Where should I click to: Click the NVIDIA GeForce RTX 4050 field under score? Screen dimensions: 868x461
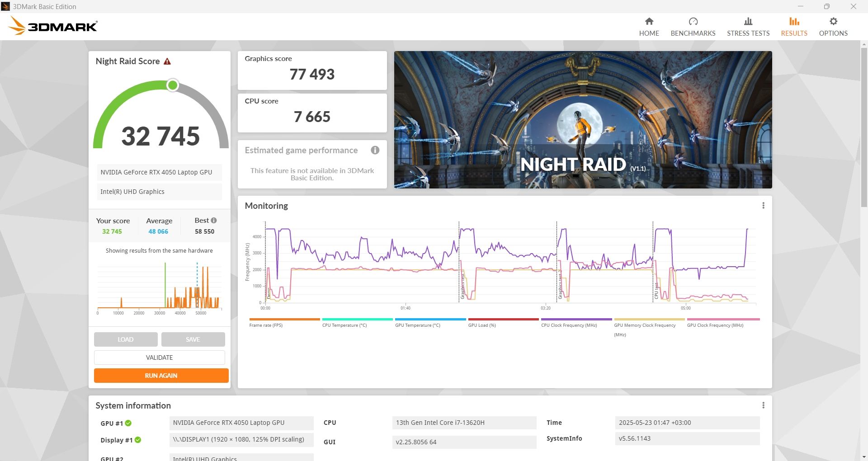coord(160,172)
